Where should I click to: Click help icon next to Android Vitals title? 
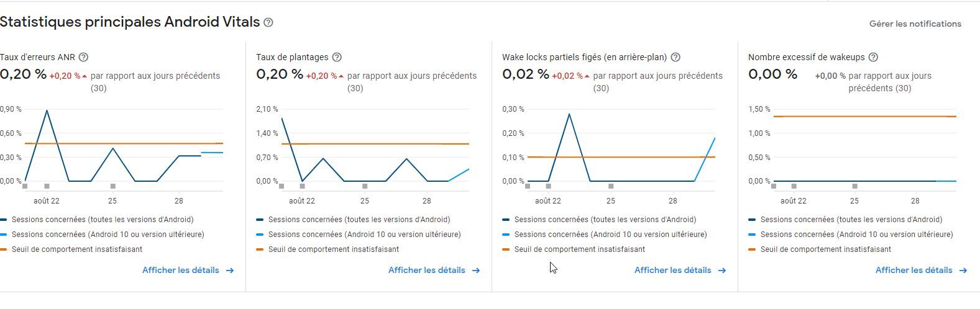(x=268, y=22)
